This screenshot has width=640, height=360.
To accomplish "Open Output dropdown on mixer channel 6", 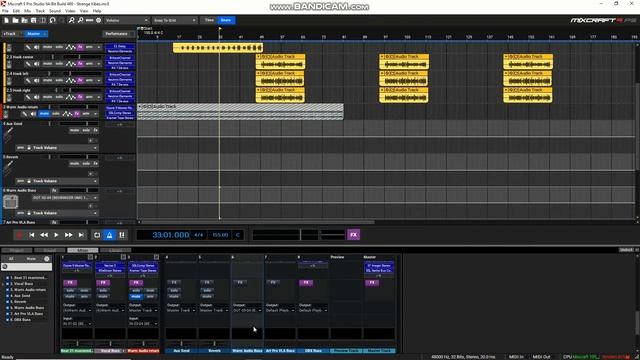I will [247, 311].
